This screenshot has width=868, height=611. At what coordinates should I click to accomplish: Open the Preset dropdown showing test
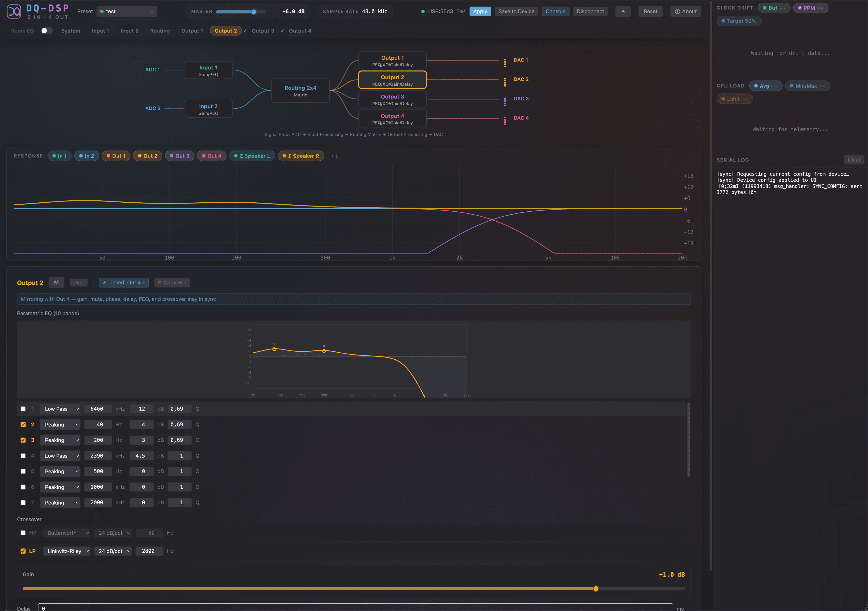pyautogui.click(x=127, y=11)
